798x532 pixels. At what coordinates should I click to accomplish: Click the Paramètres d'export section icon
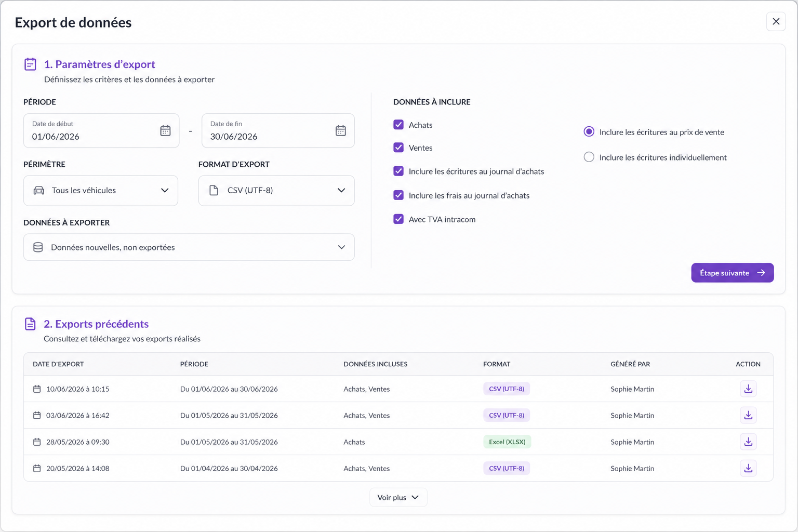click(x=31, y=64)
